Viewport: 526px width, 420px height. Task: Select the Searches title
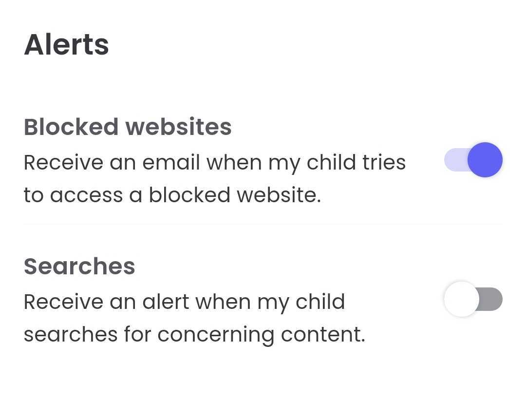(79, 266)
